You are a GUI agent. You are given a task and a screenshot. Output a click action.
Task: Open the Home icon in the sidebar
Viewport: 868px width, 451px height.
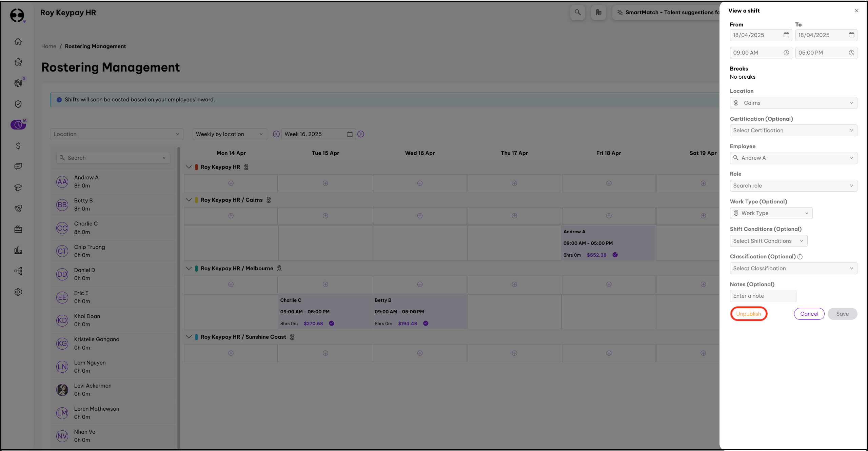(18, 41)
